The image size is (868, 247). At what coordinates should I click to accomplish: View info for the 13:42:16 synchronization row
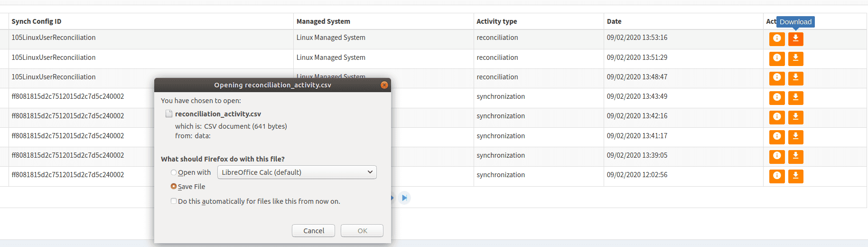776,117
